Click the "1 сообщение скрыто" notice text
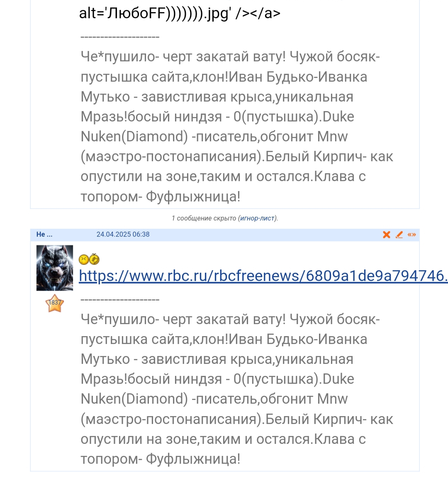Viewport: 448px width, 477px height. click(x=203, y=218)
